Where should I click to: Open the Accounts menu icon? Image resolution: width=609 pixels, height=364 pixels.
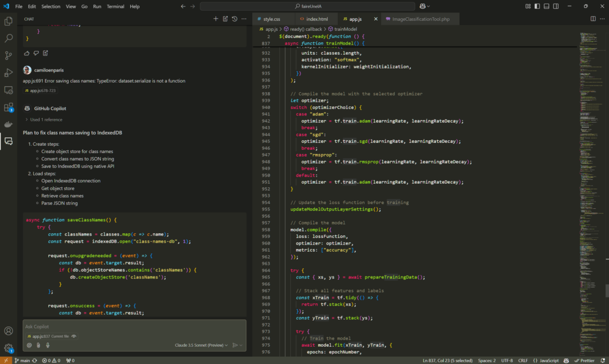8,331
